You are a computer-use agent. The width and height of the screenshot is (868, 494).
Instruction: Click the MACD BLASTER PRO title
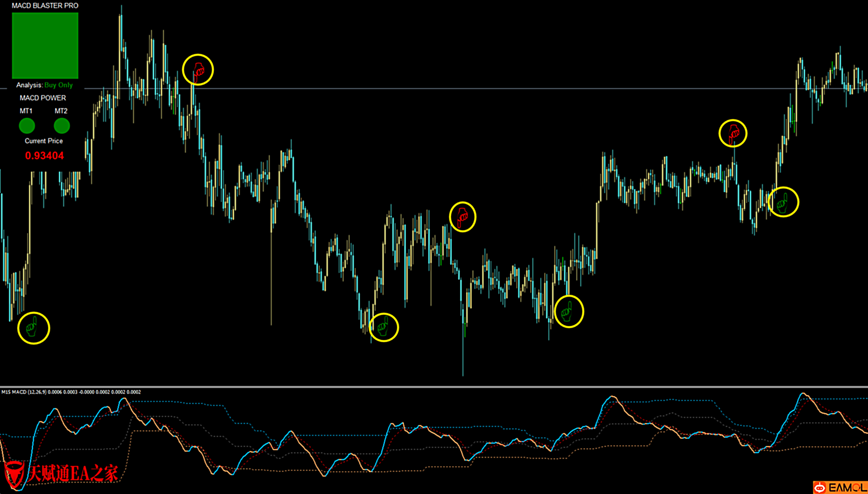[x=45, y=5]
